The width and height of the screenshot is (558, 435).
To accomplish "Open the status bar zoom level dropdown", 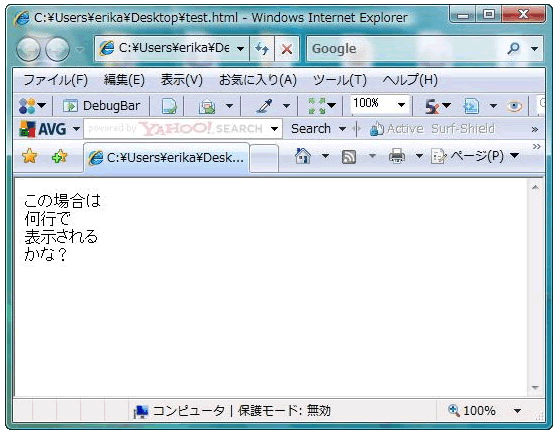I will [x=517, y=411].
